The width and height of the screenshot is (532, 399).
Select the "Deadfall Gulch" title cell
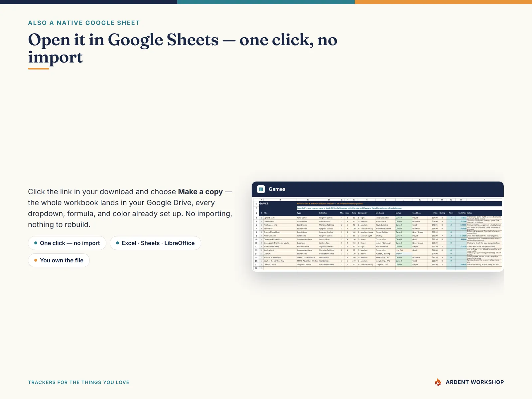pyautogui.click(x=280, y=265)
